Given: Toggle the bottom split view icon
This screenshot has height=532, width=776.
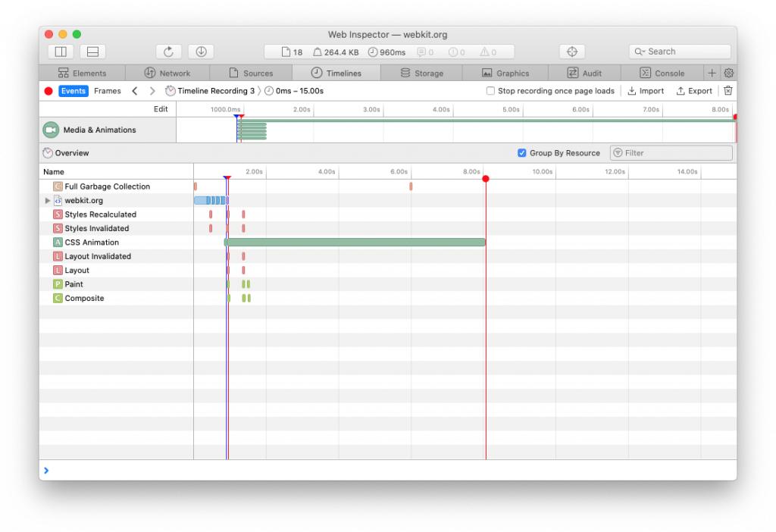Looking at the screenshot, I should coord(92,51).
